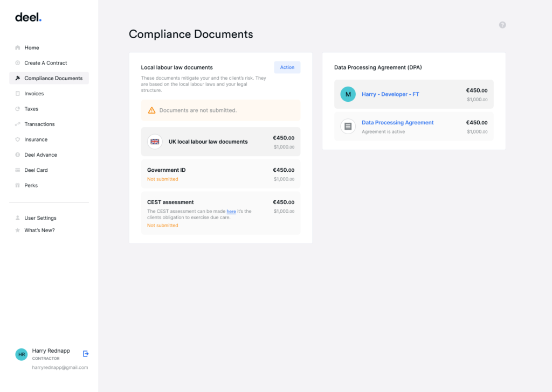Open Data Processing Agreement link
The height and width of the screenshot is (392, 552).
(398, 122)
